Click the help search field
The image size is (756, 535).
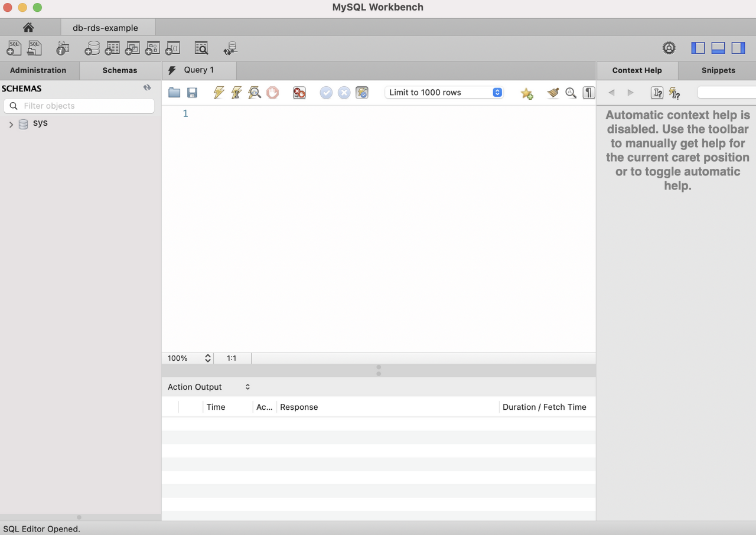point(726,93)
